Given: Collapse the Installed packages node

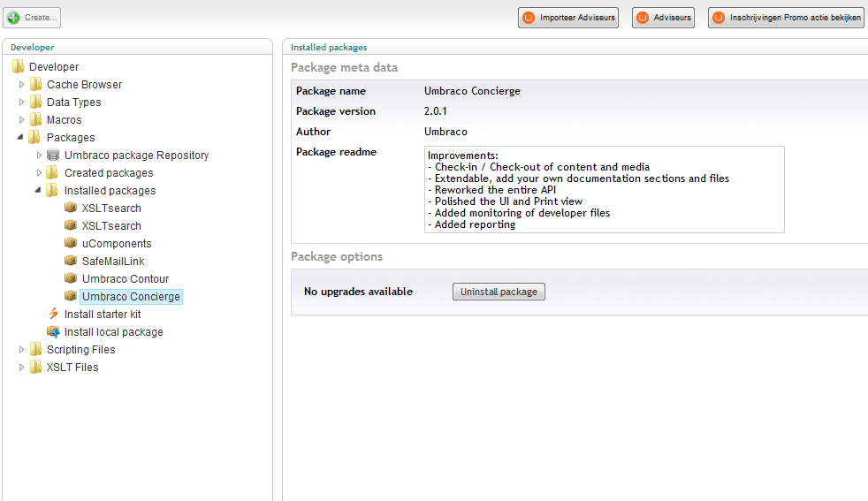Looking at the screenshot, I should (38, 190).
